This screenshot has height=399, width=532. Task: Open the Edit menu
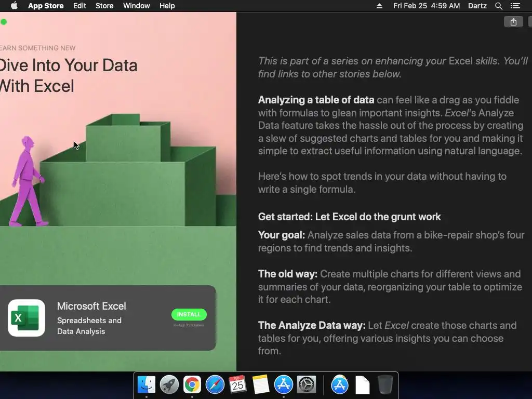(x=79, y=6)
